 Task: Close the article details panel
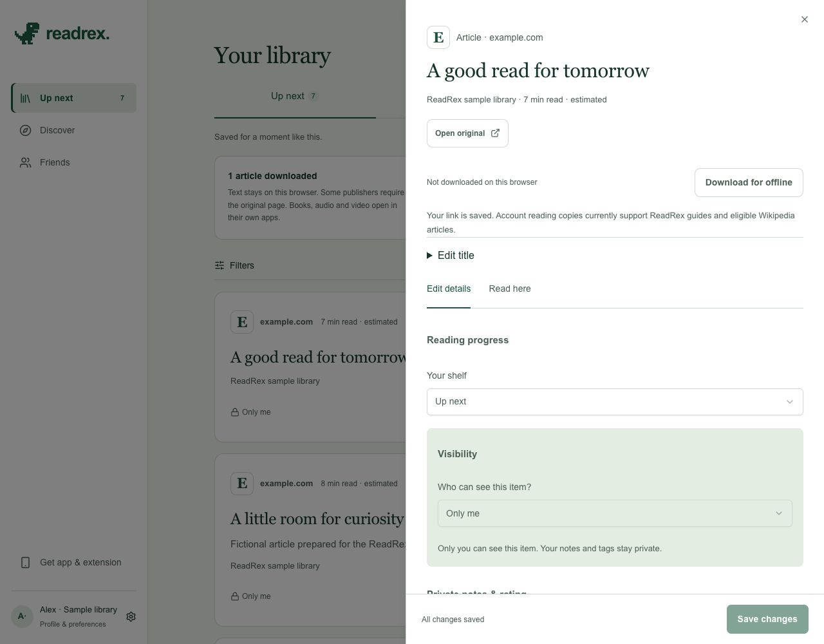point(804,19)
